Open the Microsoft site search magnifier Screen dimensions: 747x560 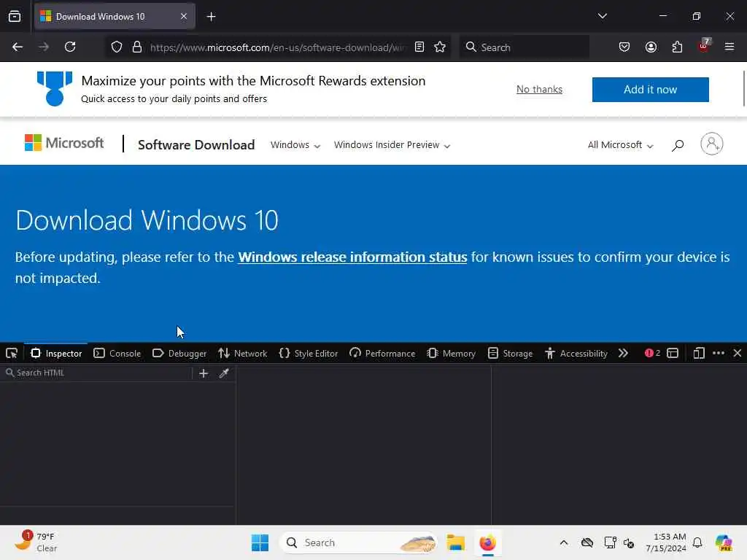(x=678, y=145)
